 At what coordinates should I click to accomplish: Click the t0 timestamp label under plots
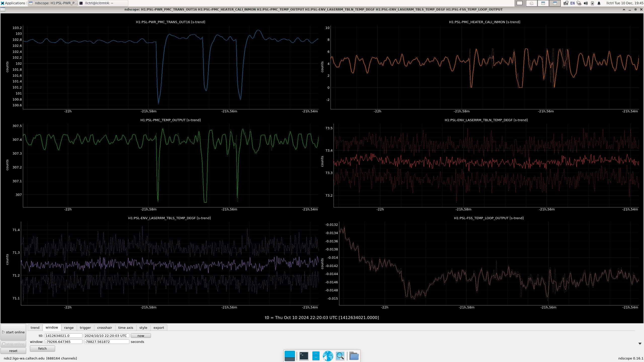pos(322,318)
